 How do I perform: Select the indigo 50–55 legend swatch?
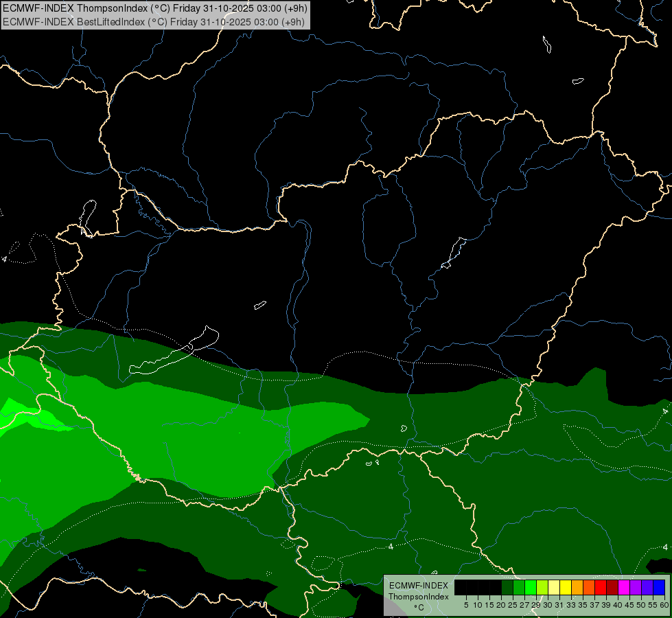click(x=647, y=587)
